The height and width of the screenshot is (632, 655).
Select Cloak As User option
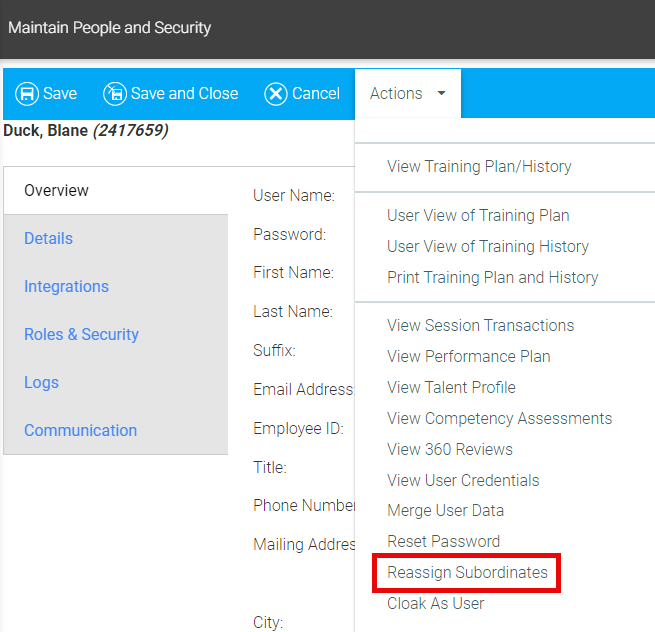tap(435, 603)
